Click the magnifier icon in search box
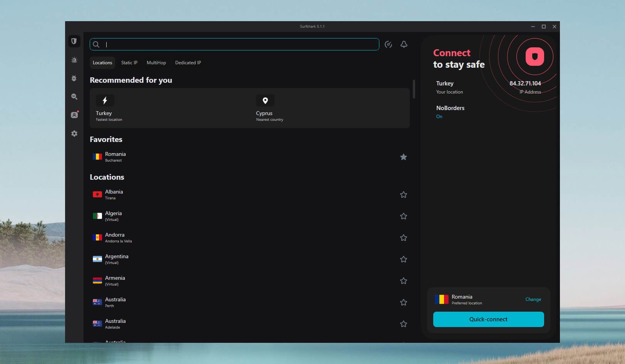The width and height of the screenshot is (625, 364). [96, 44]
